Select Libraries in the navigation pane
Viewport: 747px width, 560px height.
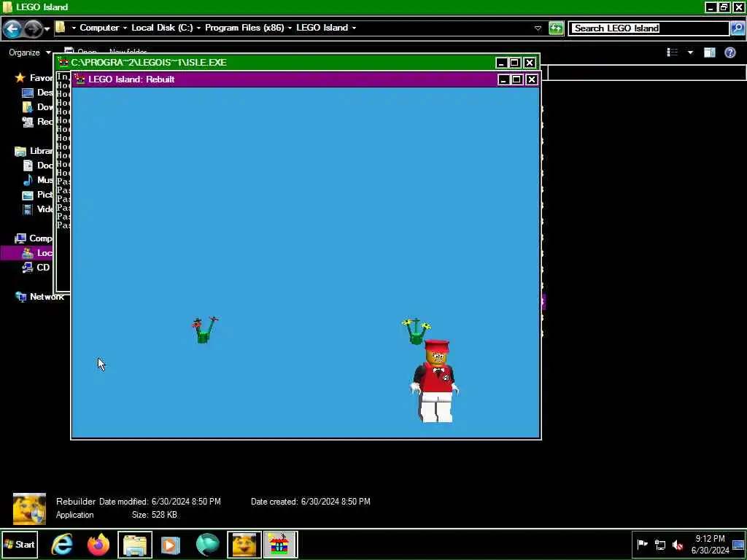click(34, 151)
